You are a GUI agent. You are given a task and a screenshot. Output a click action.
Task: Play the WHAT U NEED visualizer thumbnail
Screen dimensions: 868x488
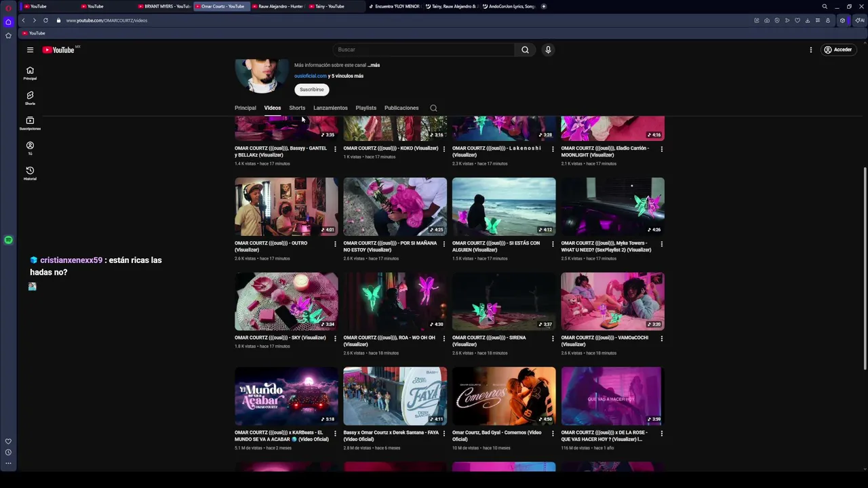[612, 207]
